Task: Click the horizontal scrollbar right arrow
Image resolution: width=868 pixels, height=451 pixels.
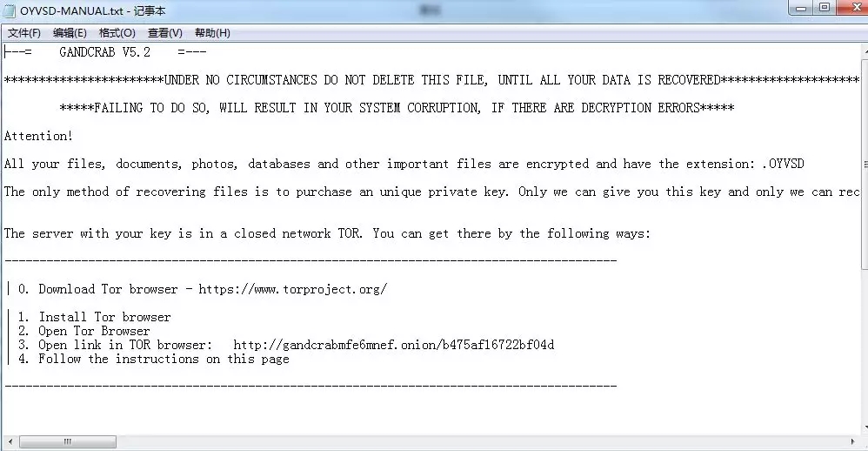Action: click(x=852, y=441)
